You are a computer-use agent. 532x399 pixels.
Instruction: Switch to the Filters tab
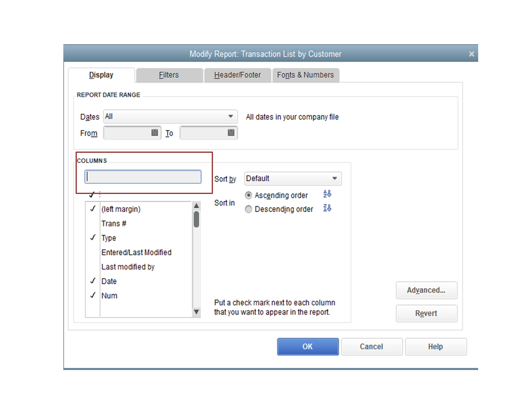[169, 75]
